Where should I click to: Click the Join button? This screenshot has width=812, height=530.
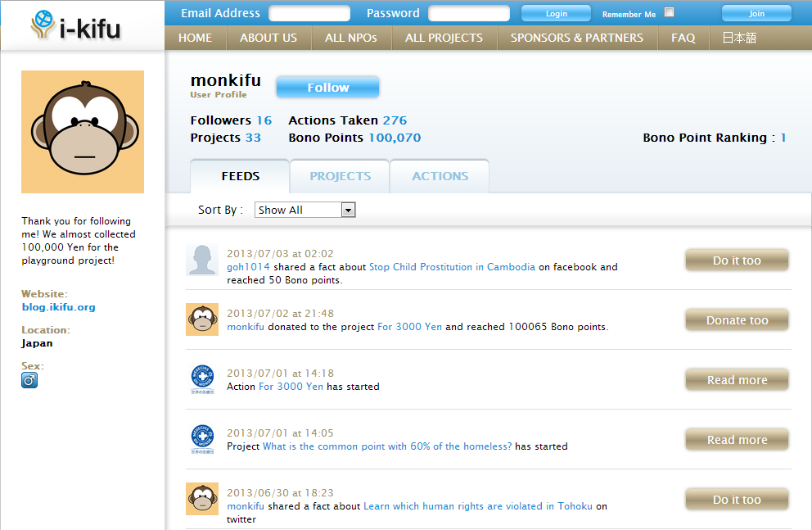point(756,13)
